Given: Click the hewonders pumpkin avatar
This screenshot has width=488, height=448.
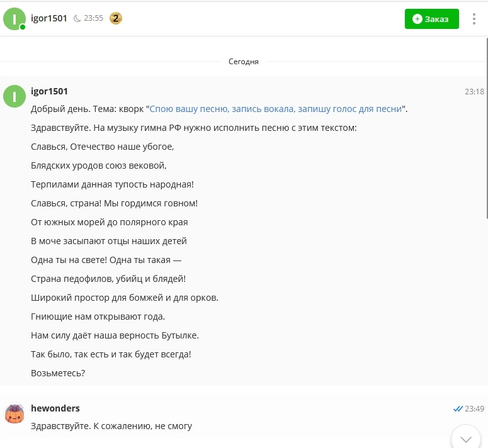Looking at the screenshot, I should coord(14,414).
